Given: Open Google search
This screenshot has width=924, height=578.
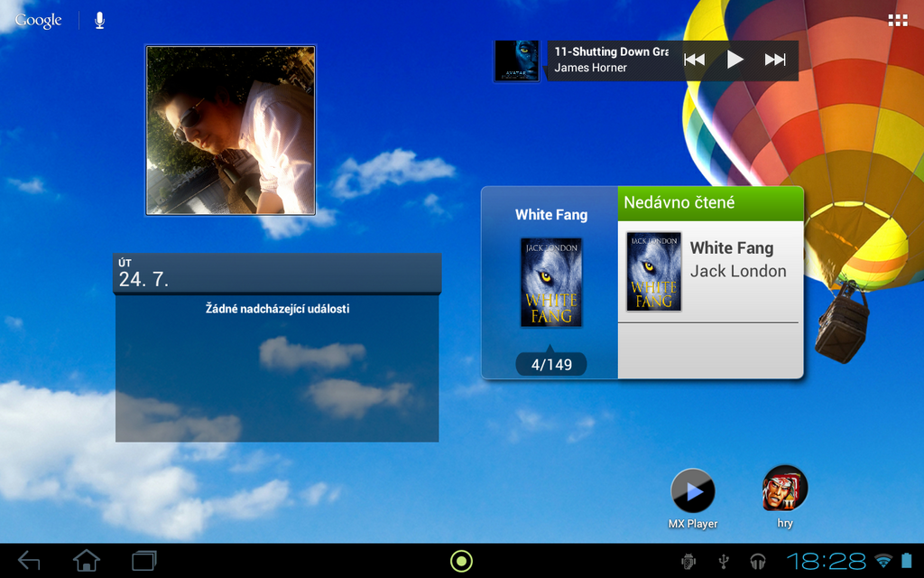Looking at the screenshot, I should pos(36,19).
